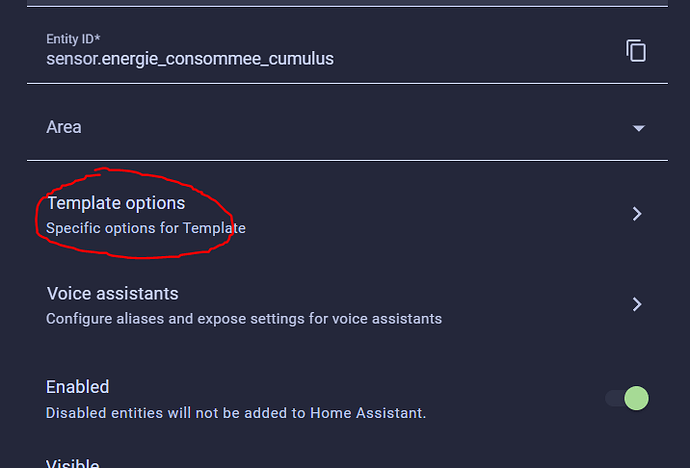Click "Configure aliases and expose settings" description
Screen dimensions: 690x468
pos(244,319)
